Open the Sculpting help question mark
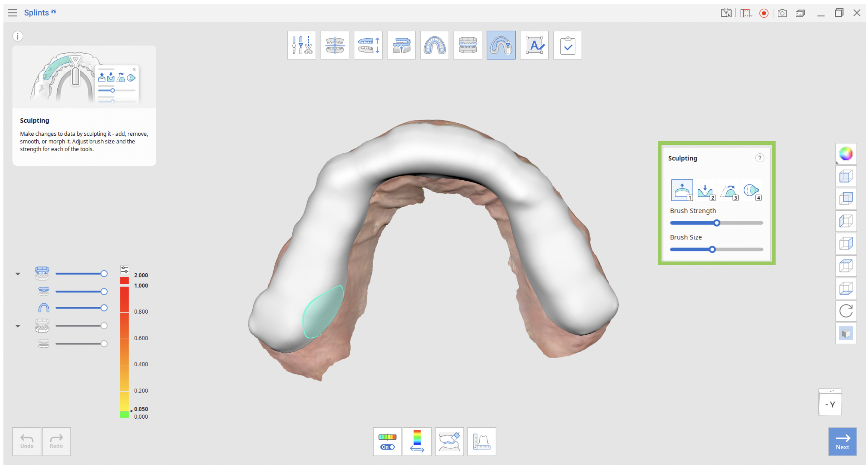This screenshot has width=868, height=467. click(x=759, y=158)
